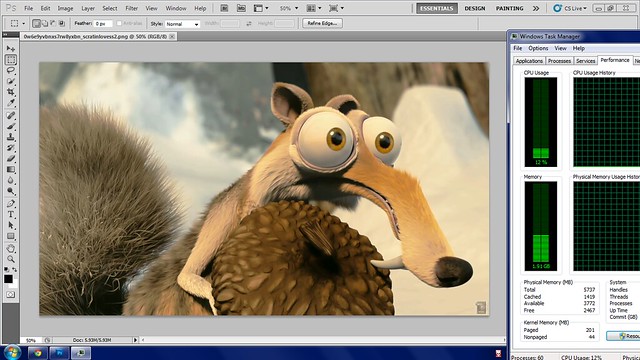
Task: Select the Hand tool
Action: click(11, 248)
